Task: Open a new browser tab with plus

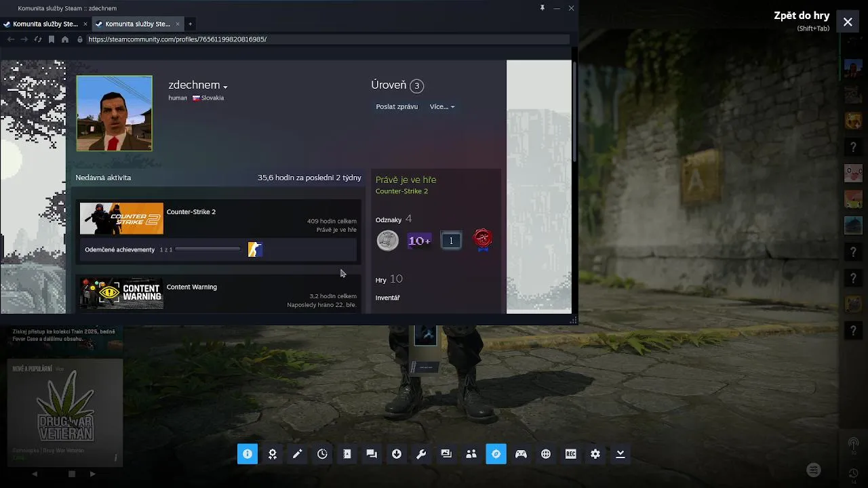Action: [190, 24]
